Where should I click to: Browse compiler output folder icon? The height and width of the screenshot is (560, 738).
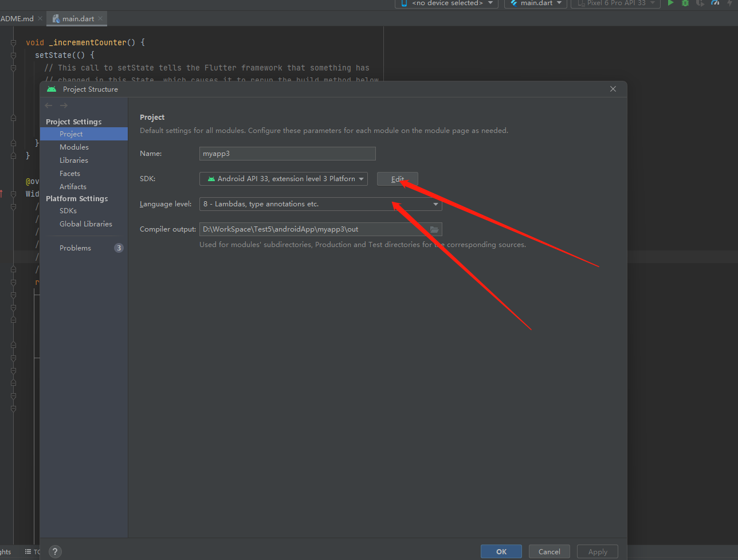(434, 229)
